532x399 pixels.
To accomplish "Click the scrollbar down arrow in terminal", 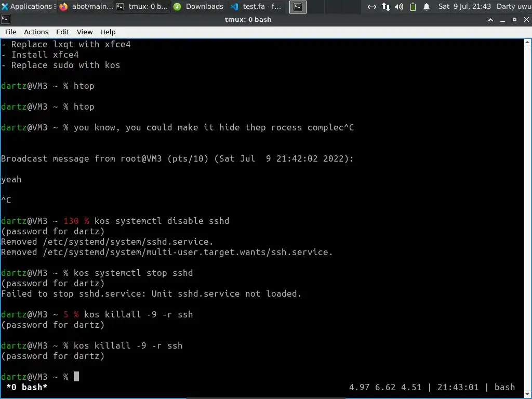I will coord(528,394).
